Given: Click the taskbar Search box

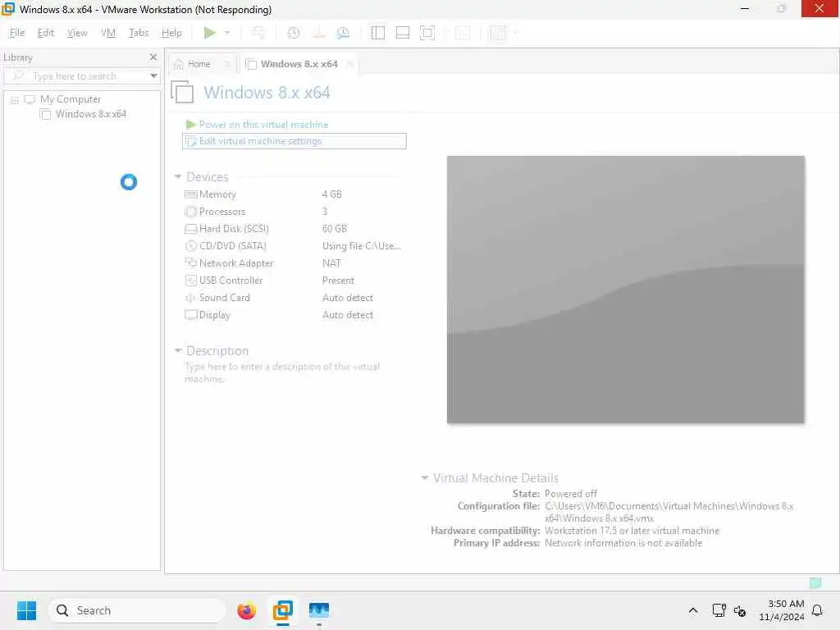Looking at the screenshot, I should (137, 610).
